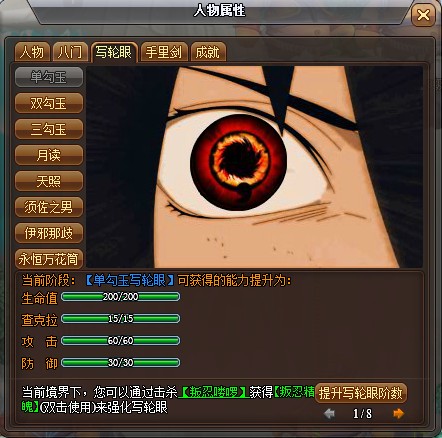The height and width of the screenshot is (438, 442).
Task: Click the 生命值 200/200 progress bar
Action: (x=121, y=296)
